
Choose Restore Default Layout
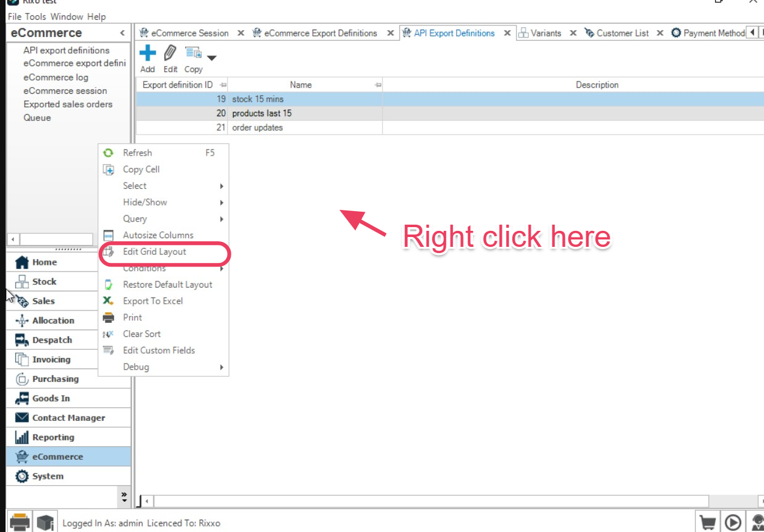[164, 285]
